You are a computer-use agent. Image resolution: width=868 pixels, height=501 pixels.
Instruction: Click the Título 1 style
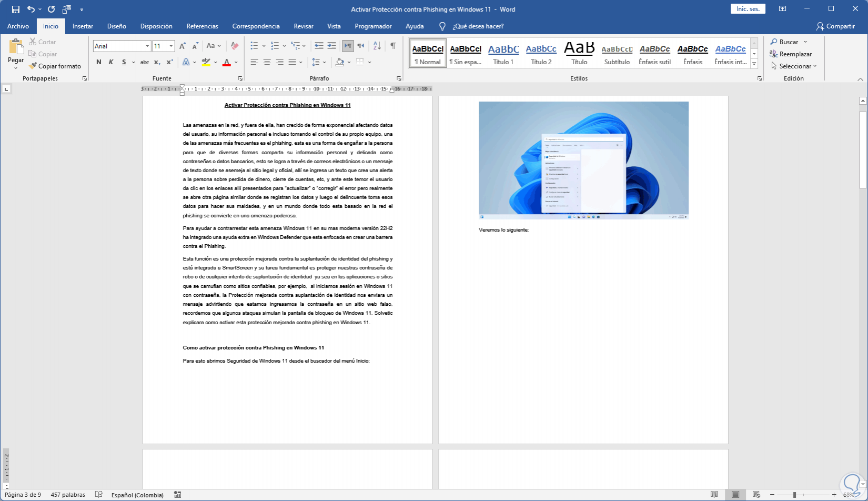[503, 54]
